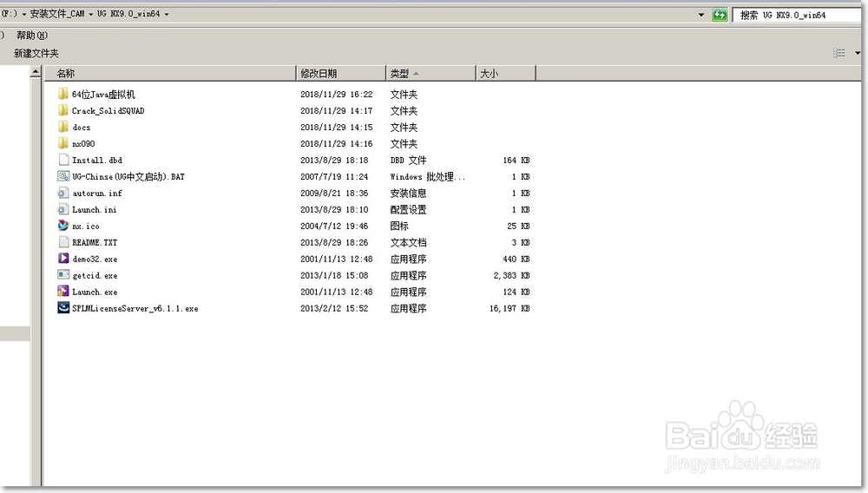Screen dimensions: 868x493
Task: Select the file name getcid.exe
Action: [x=95, y=275]
